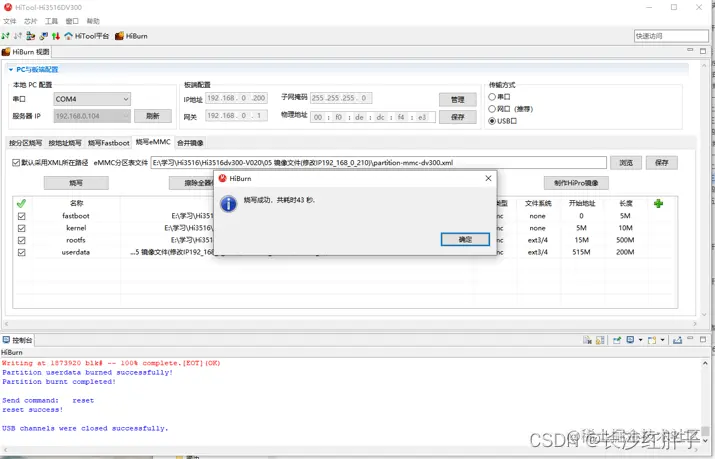Uncheck the userdata partition checkbox
715x459 pixels.
tap(21, 252)
